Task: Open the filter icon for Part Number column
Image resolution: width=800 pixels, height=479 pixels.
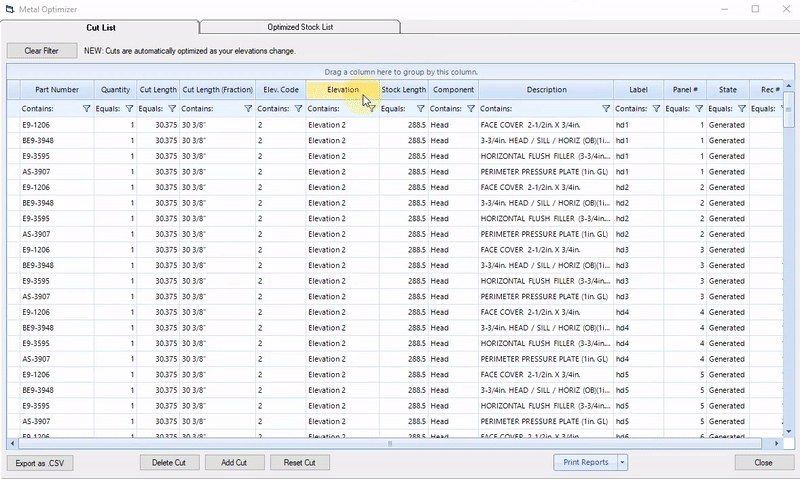Action: [86, 109]
